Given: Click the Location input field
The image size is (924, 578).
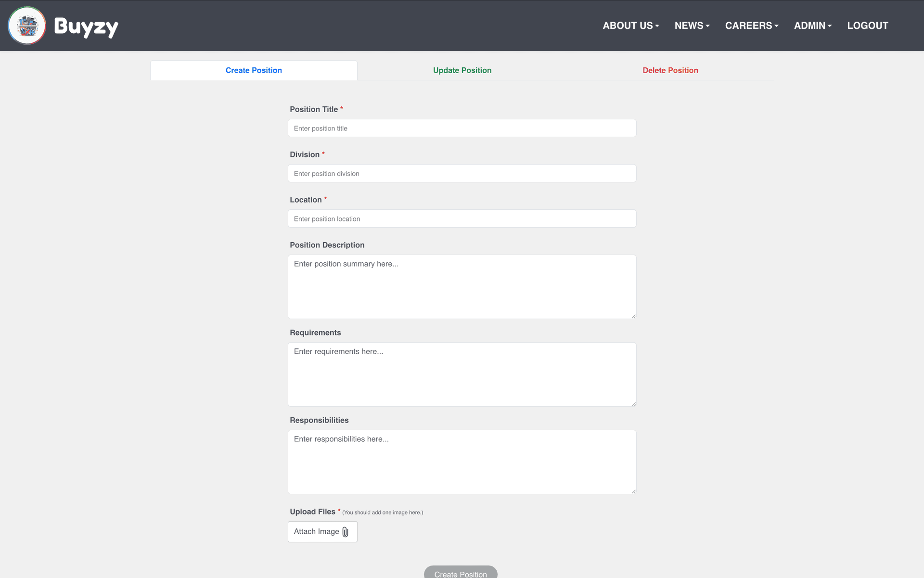Looking at the screenshot, I should (x=462, y=218).
